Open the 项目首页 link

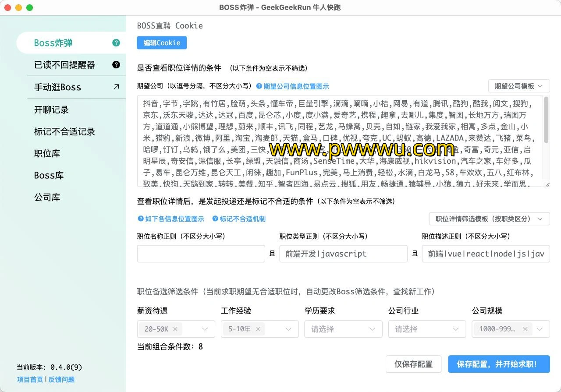pyautogui.click(x=30, y=379)
